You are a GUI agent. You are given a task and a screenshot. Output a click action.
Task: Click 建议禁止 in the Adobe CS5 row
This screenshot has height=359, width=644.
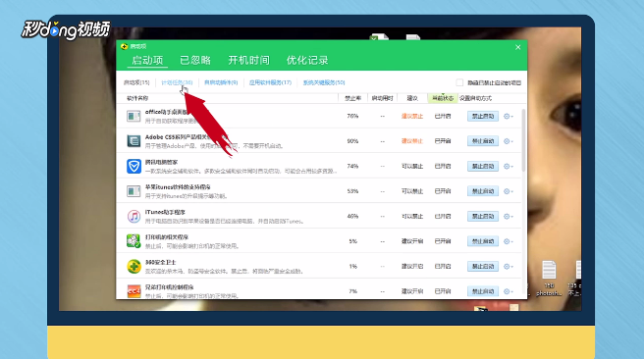click(412, 141)
